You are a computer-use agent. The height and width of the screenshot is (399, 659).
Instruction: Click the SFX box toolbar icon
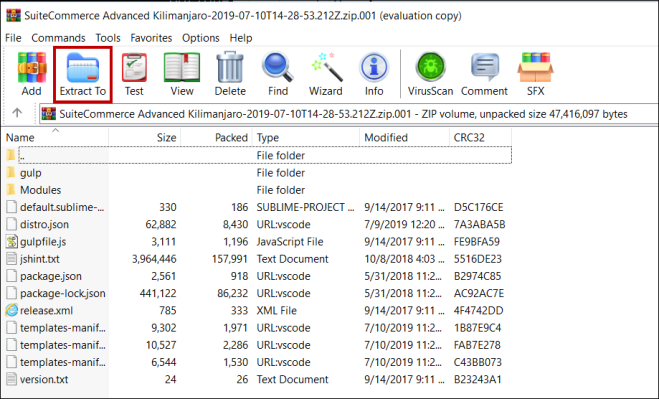535,67
